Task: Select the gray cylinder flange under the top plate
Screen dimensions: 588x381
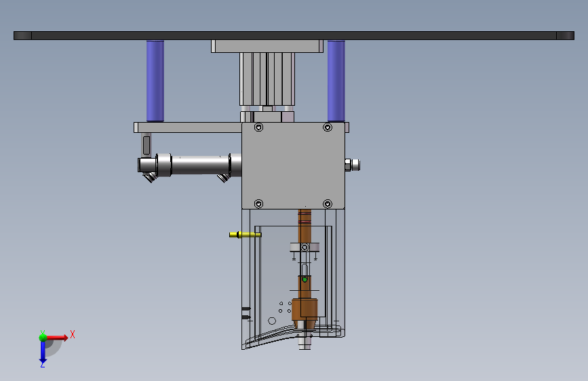Action: click(267, 46)
